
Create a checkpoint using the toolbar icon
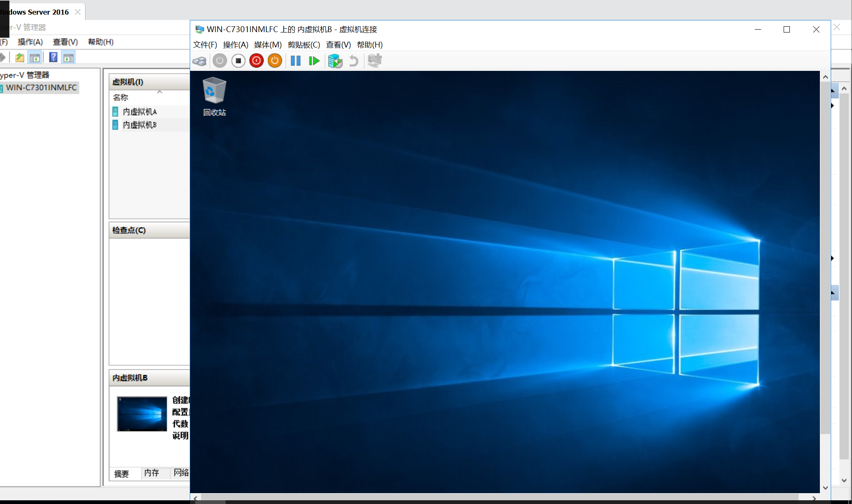click(335, 61)
